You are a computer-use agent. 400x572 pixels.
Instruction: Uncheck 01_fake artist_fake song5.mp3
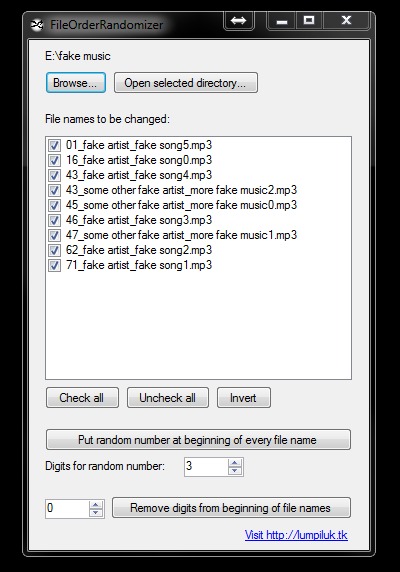point(54,146)
